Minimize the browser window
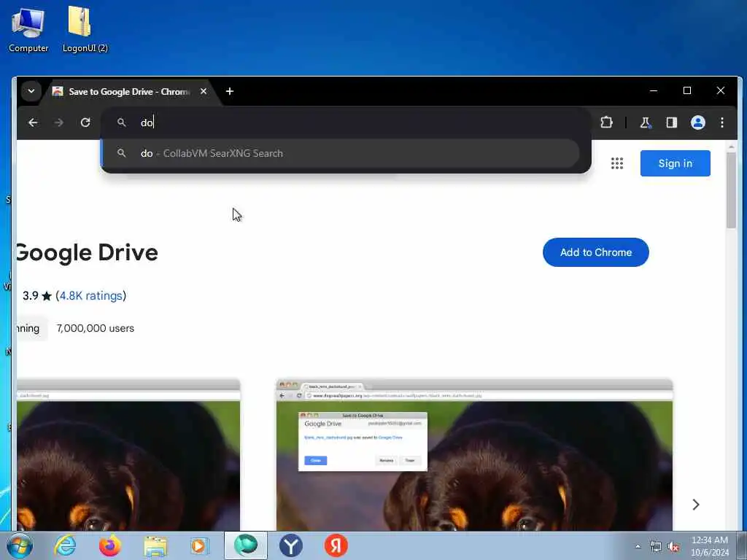 (654, 90)
